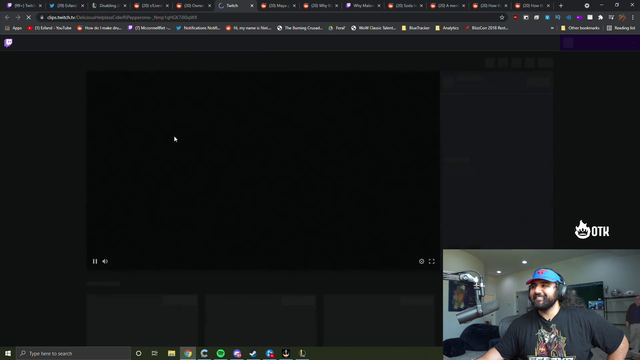Open the How do I make dru... bookmark

coord(99,28)
